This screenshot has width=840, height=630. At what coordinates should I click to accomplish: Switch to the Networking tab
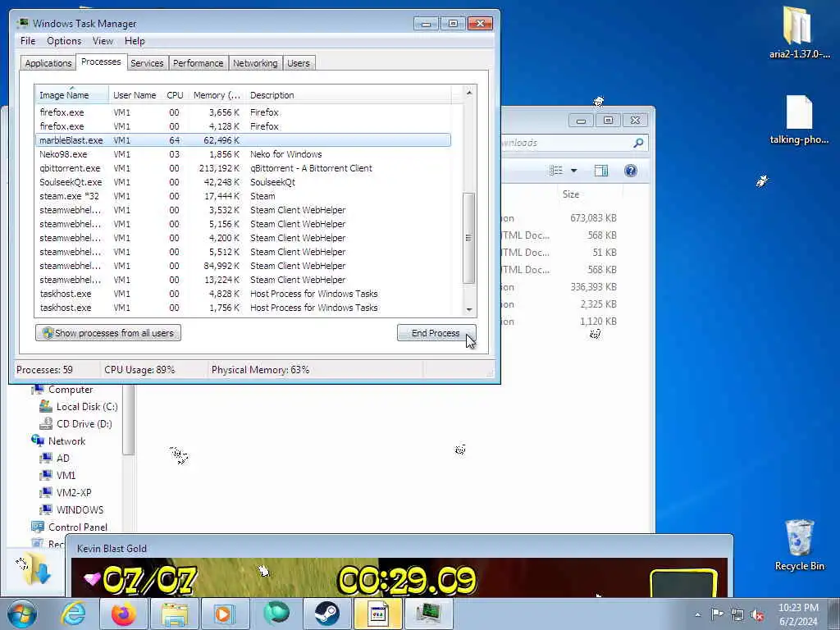255,63
